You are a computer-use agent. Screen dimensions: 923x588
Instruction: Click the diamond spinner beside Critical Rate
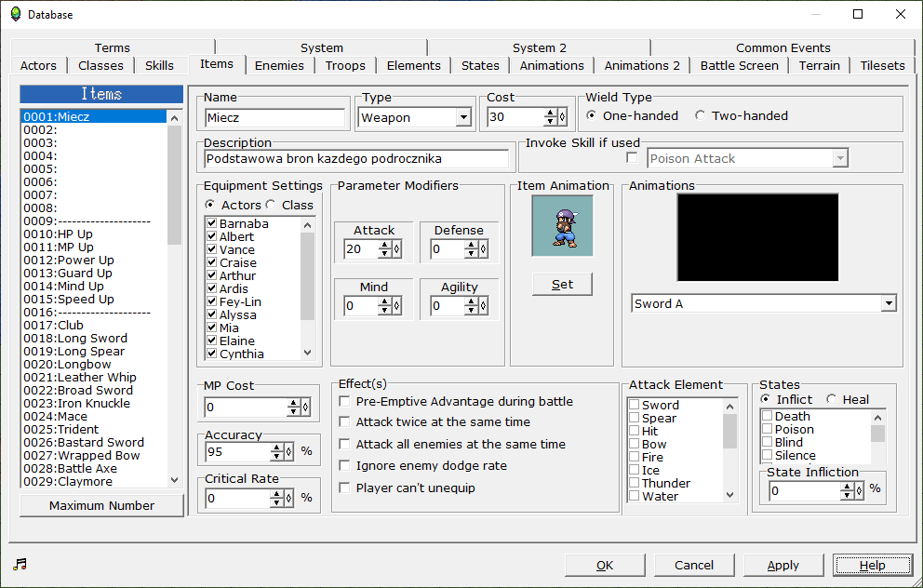288,498
